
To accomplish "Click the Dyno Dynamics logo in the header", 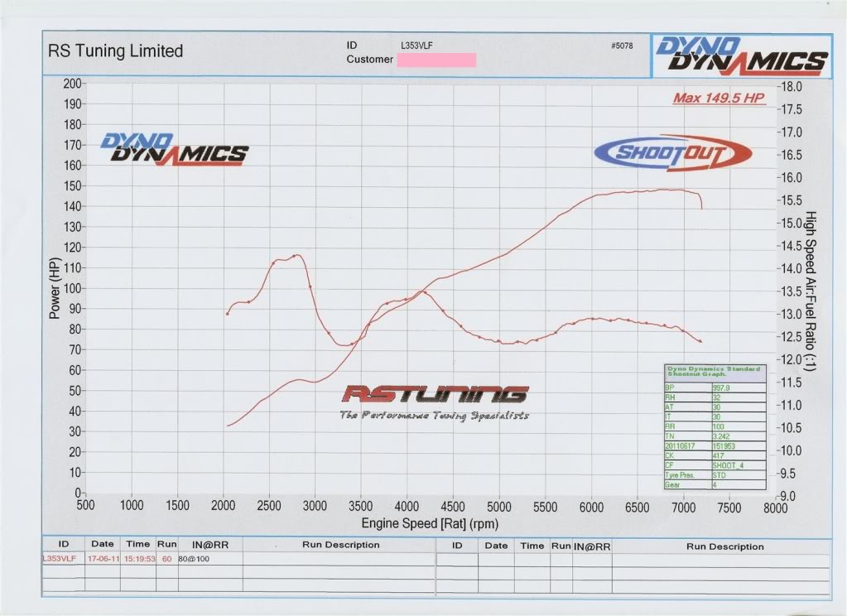I will coord(742,56).
